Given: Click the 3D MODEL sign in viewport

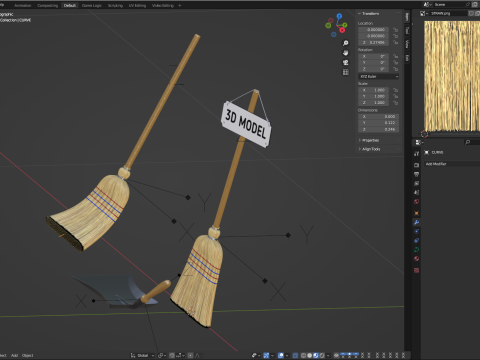Looking at the screenshot, I should point(246,124).
